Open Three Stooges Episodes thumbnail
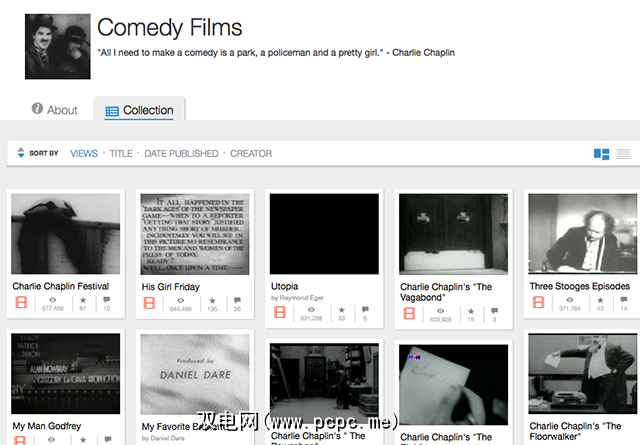The height and width of the screenshot is (445, 640). point(582,234)
